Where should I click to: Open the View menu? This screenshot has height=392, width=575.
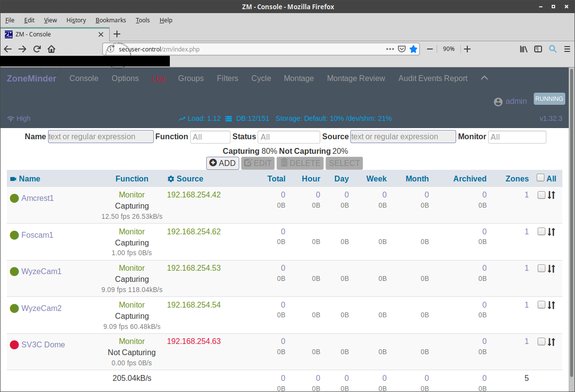[50, 20]
